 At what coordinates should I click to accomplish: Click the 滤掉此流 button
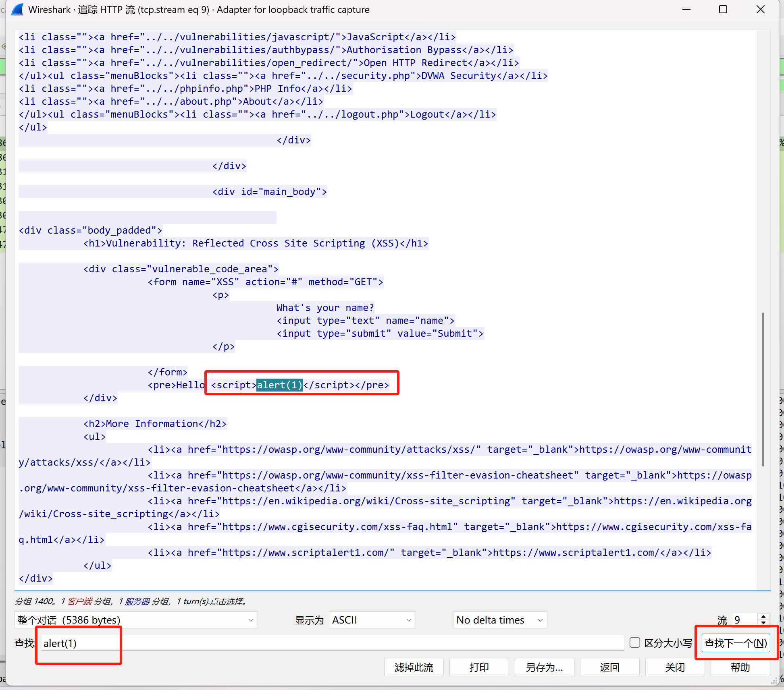(x=414, y=667)
